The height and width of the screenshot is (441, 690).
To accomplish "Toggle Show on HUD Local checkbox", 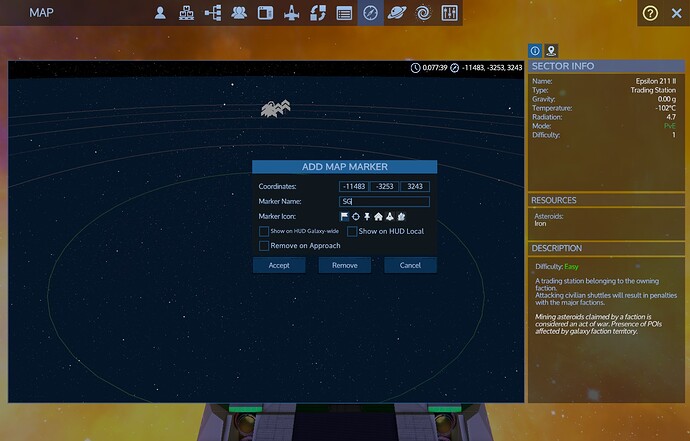I will (352, 231).
